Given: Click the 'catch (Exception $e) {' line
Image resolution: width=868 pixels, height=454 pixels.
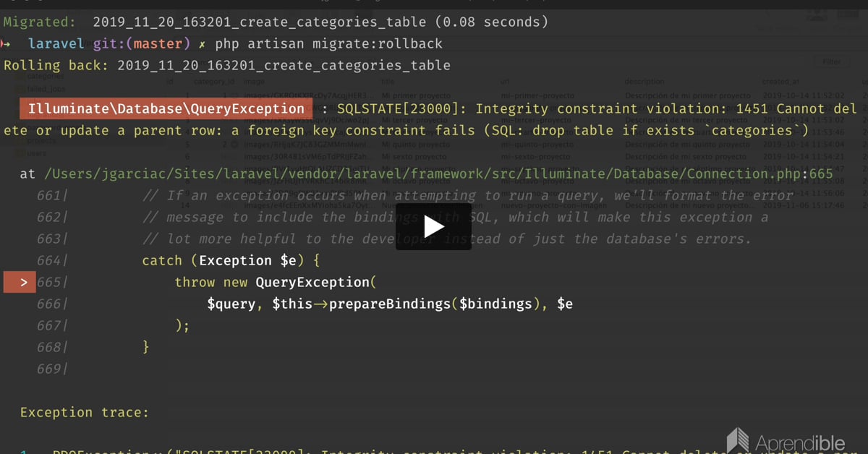Looking at the screenshot, I should pyautogui.click(x=231, y=261).
